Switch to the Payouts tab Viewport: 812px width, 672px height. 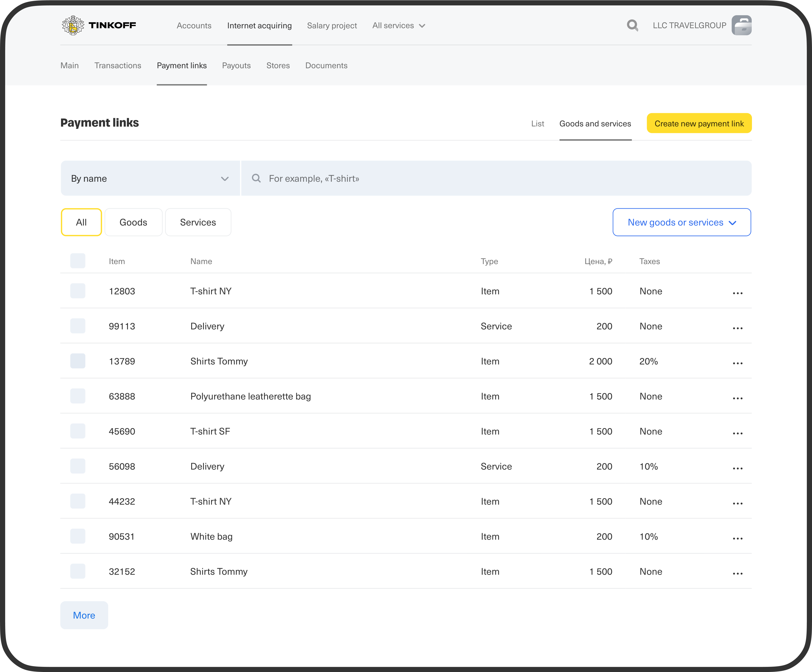click(x=236, y=65)
